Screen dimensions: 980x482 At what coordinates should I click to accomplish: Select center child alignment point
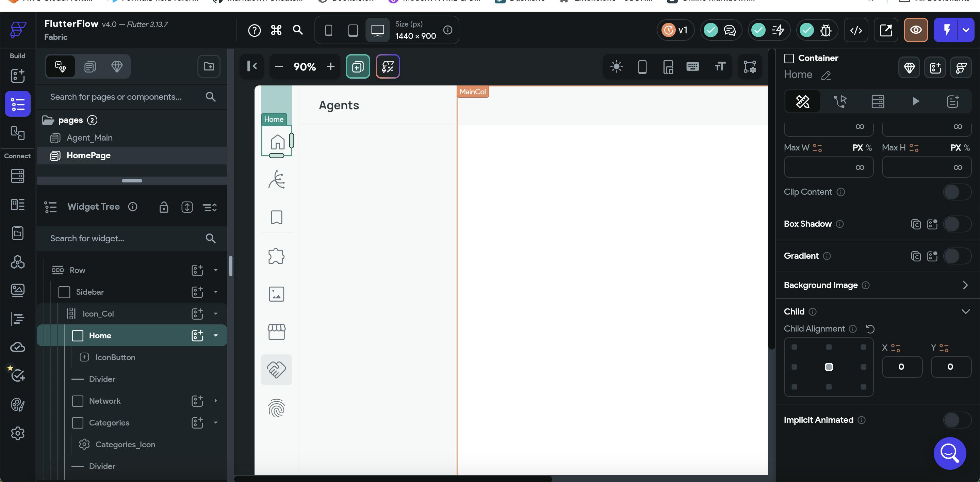tap(829, 367)
